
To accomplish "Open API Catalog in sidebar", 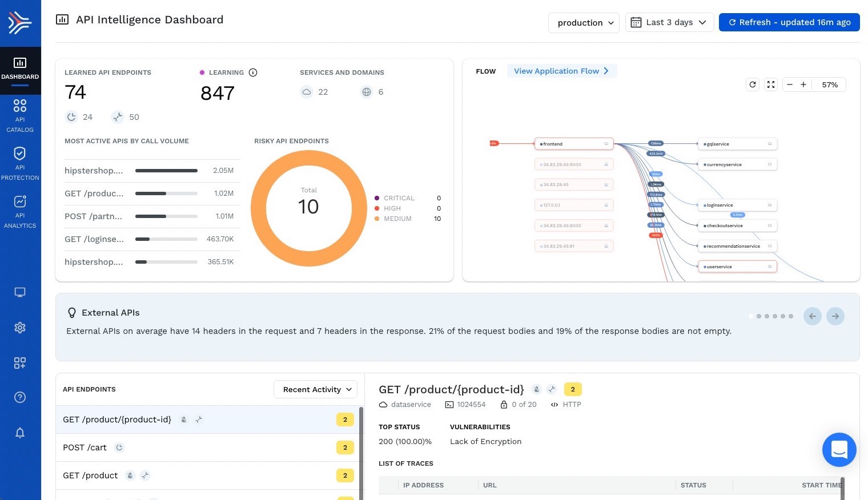I will click(20, 115).
